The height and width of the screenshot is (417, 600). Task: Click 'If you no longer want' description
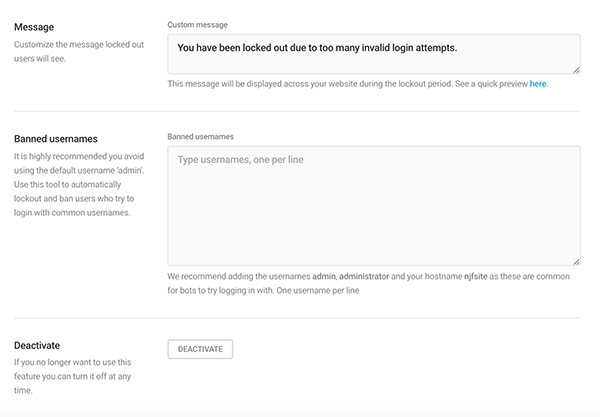pos(73,376)
